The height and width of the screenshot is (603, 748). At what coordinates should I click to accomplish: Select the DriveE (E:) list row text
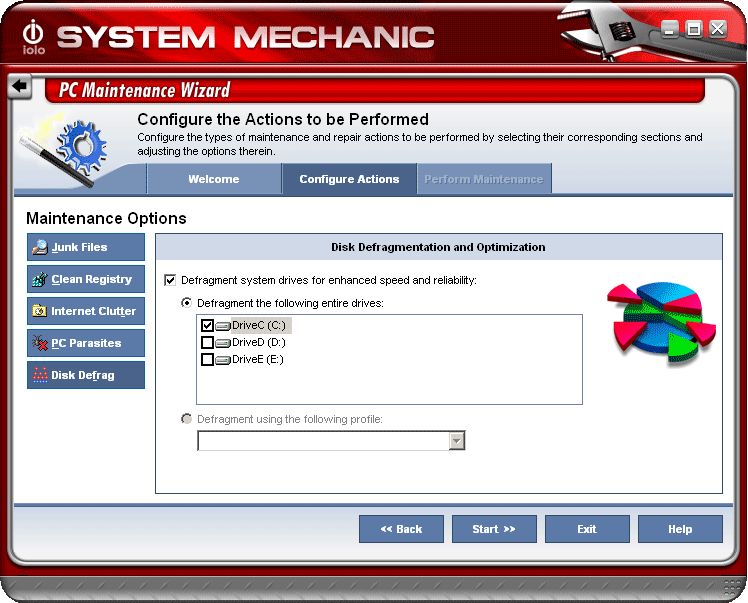(258, 360)
